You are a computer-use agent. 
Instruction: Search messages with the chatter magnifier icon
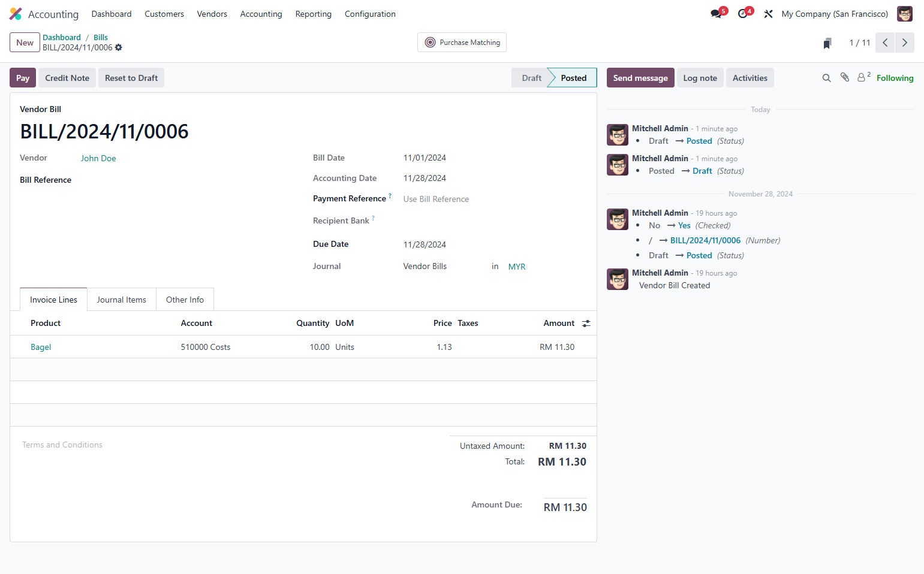click(x=826, y=78)
